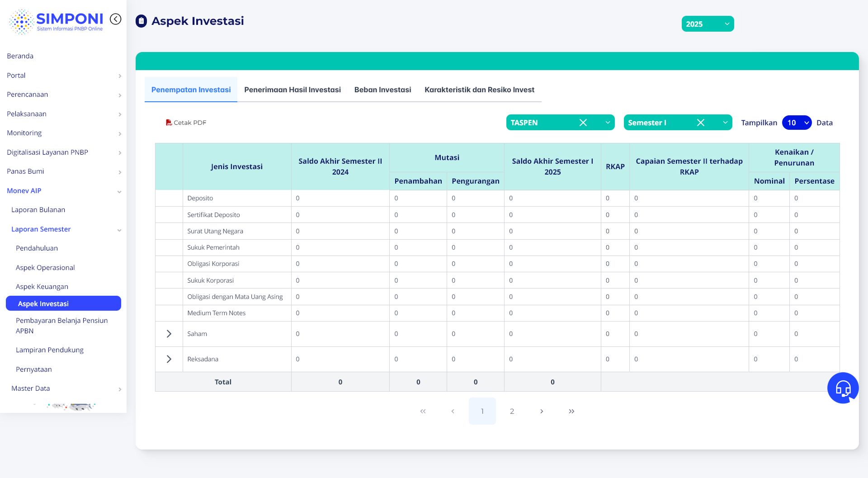Image resolution: width=868 pixels, height=478 pixels.
Task: Open the TASPEN dropdown arrow
Action: (x=608, y=123)
